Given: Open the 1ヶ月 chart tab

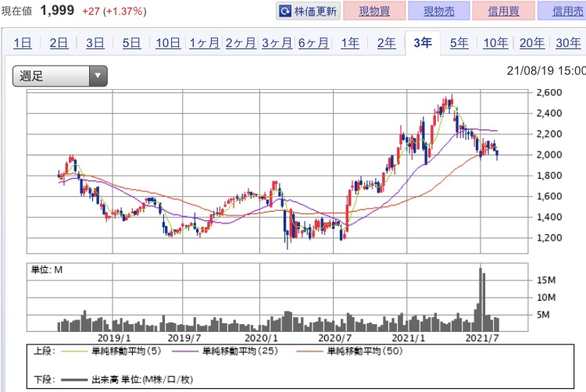Looking at the screenshot, I should click(x=204, y=43).
